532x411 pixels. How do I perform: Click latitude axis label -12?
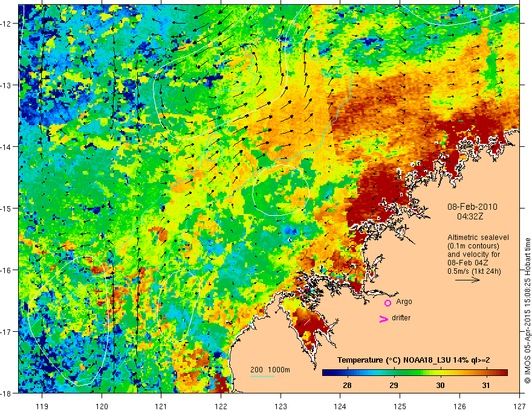coord(6,24)
